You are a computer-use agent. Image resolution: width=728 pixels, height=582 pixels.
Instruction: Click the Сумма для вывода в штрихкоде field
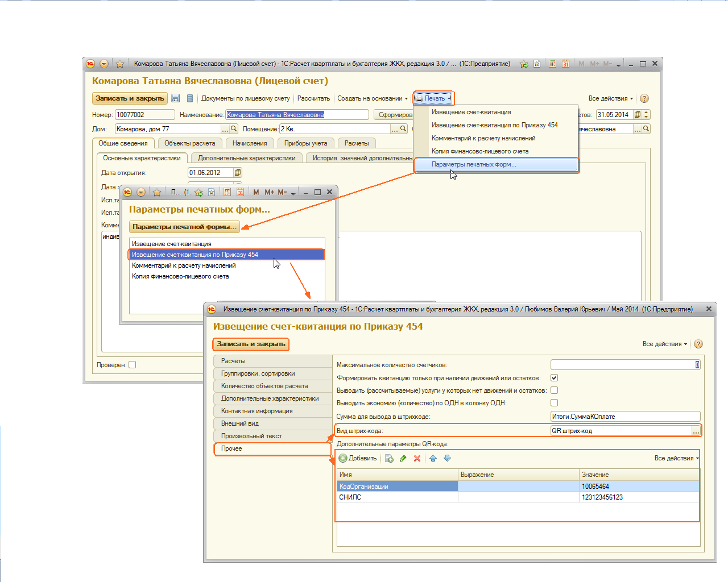tap(624, 417)
